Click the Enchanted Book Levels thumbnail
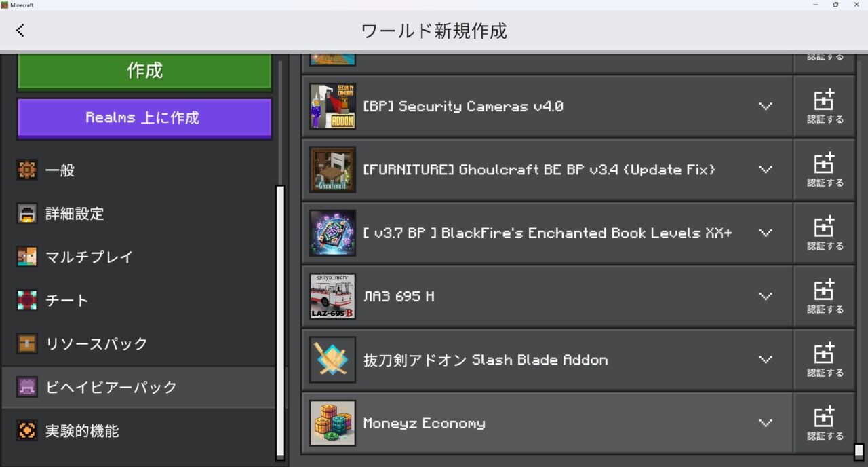The width and height of the screenshot is (868, 467). pyautogui.click(x=332, y=233)
